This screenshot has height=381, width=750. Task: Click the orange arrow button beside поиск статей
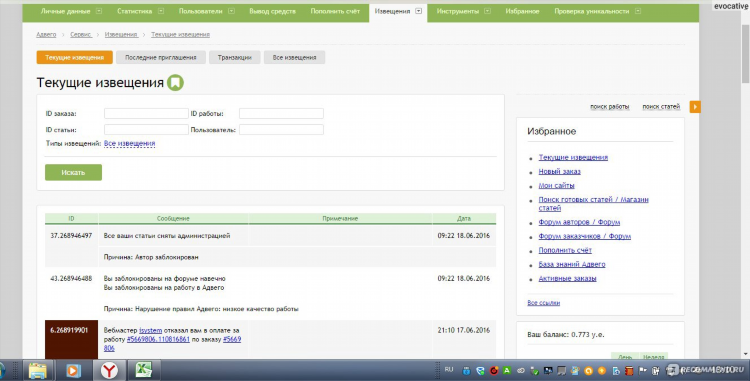(695, 107)
